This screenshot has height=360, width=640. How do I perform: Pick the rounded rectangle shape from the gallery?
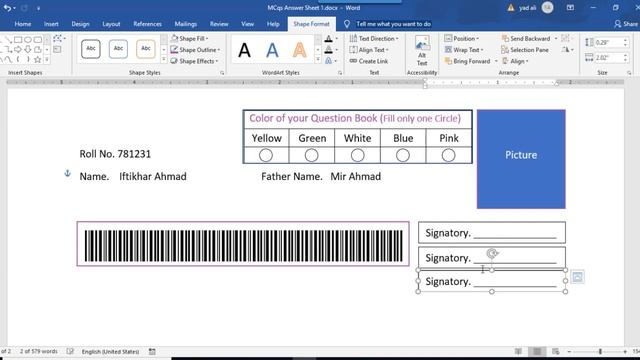[x=38, y=40]
